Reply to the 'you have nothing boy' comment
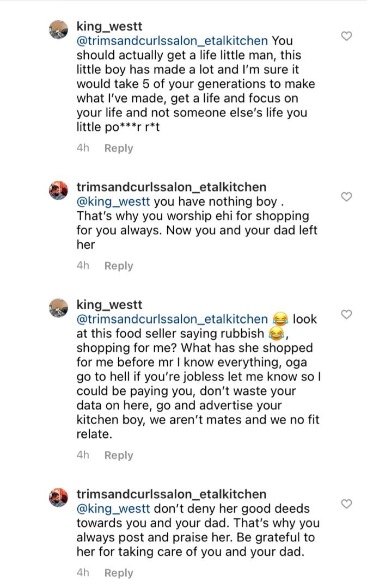Image resolution: width=367 pixels, height=588 pixels. pyautogui.click(x=119, y=266)
